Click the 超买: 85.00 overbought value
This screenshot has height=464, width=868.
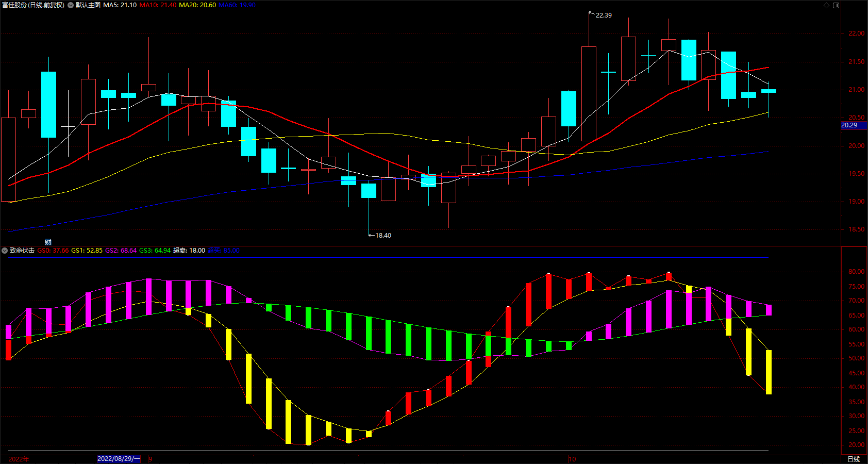224,251
